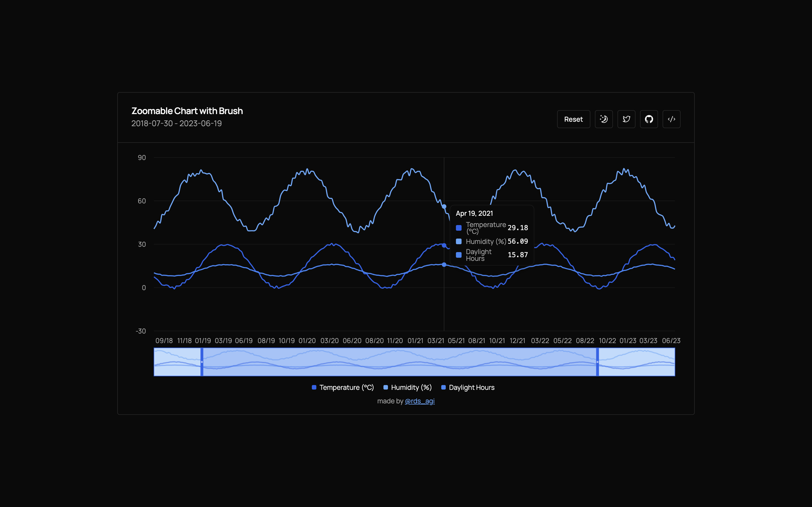The width and height of the screenshot is (812, 507).
Task: Click the Humidity legend color square
Action: (385, 387)
